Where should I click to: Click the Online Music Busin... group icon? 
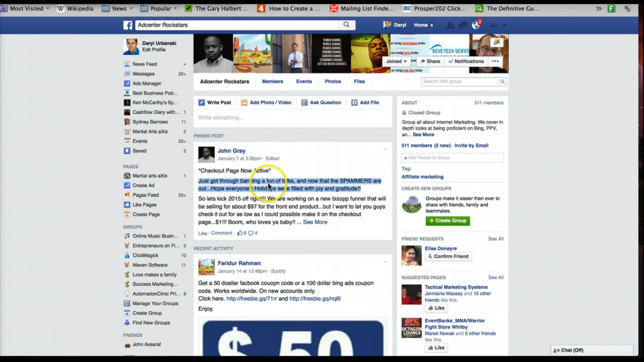[x=127, y=236]
